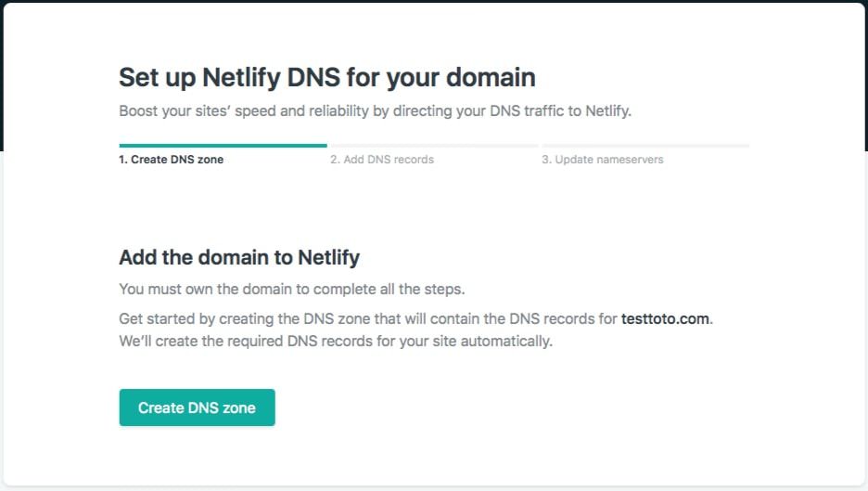Click the gray progress bar above Update nameservers
The width and height of the screenshot is (868, 491).
coord(645,146)
